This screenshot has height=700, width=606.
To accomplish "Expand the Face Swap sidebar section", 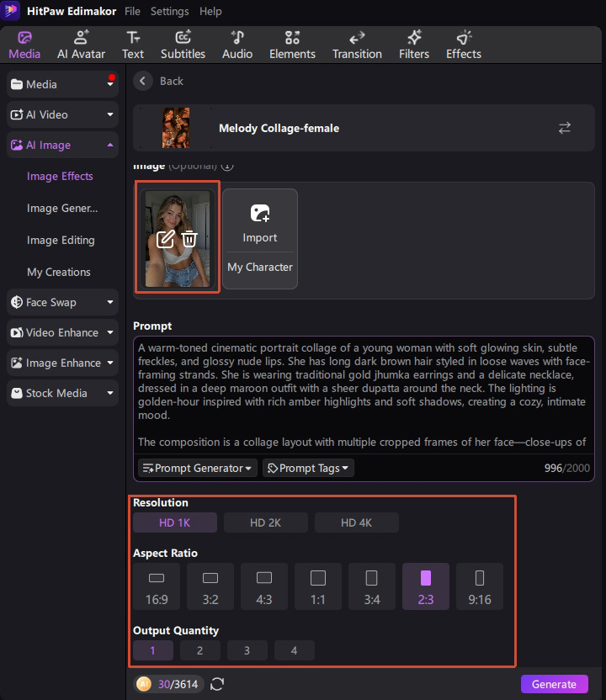I will tap(62, 302).
